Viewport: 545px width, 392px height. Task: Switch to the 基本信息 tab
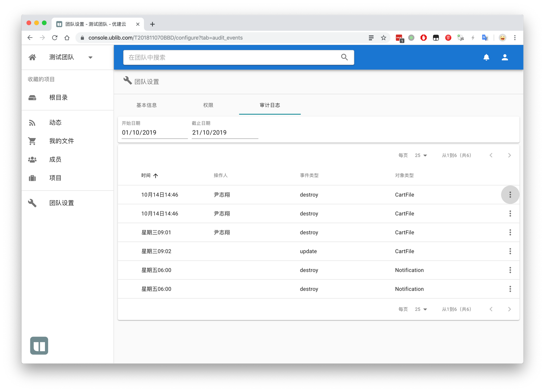tap(147, 105)
